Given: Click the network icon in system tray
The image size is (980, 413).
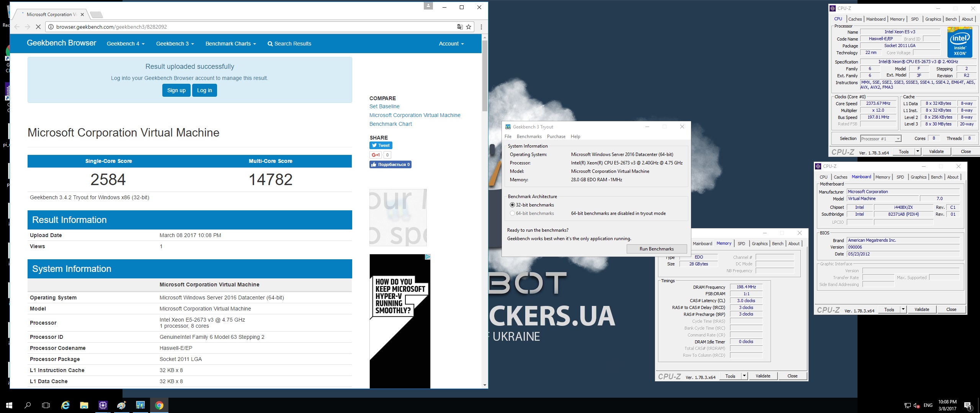Looking at the screenshot, I should click(x=907, y=405).
